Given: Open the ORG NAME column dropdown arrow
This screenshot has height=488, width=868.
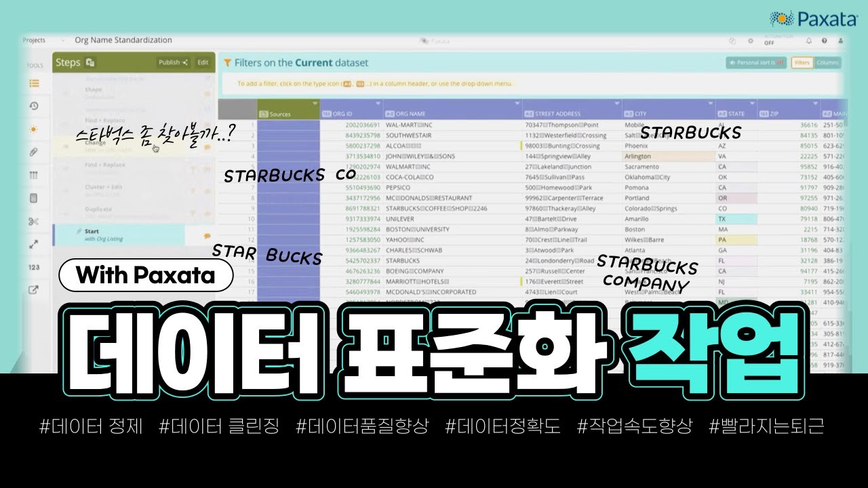Looking at the screenshot, I should [517, 104].
